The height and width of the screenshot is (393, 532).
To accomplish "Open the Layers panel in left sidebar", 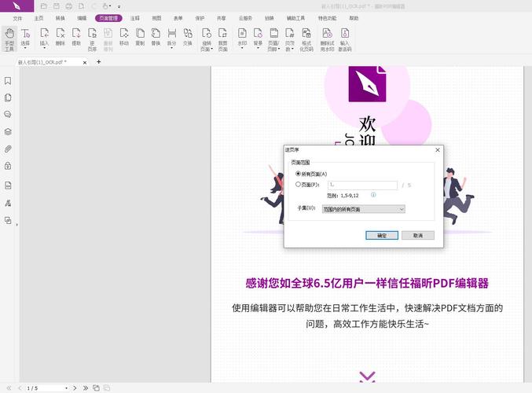I will (x=8, y=131).
